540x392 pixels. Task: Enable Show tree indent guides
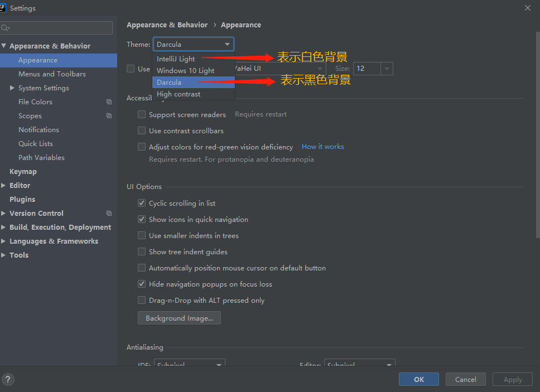coord(142,251)
